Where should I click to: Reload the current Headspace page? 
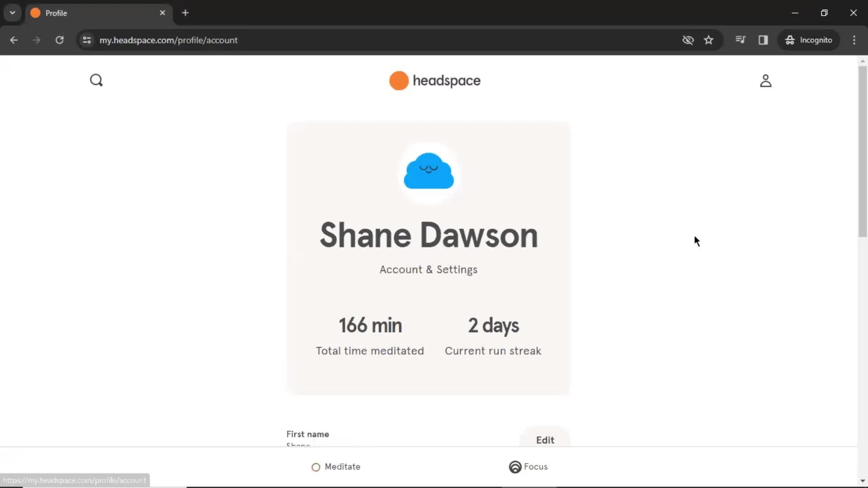[59, 40]
